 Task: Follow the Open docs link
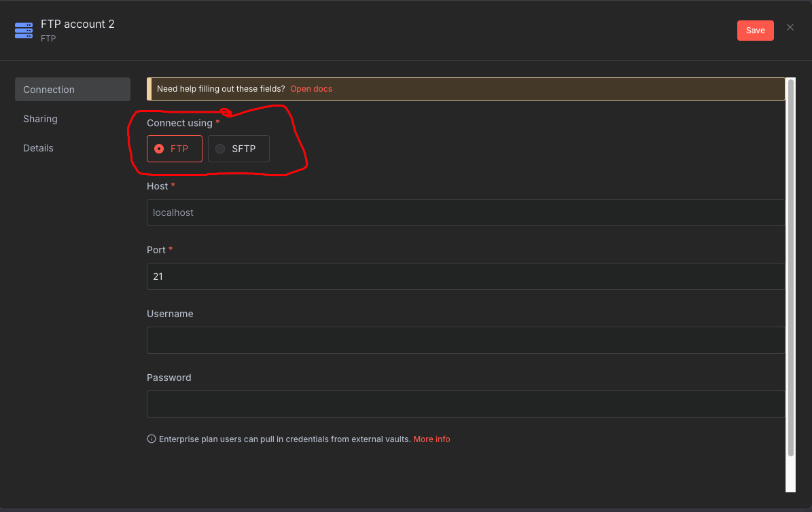311,89
